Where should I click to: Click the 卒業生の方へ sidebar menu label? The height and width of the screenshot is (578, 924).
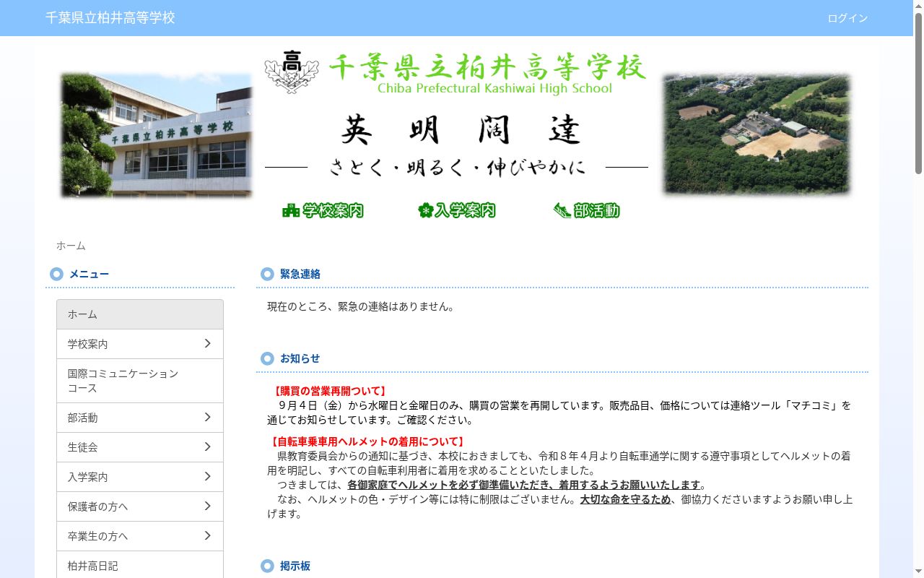pos(98,536)
